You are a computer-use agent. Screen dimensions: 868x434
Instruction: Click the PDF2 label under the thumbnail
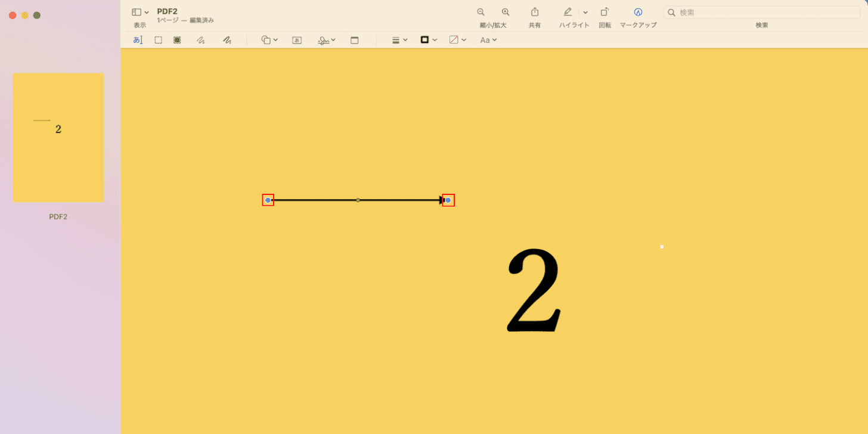58,217
